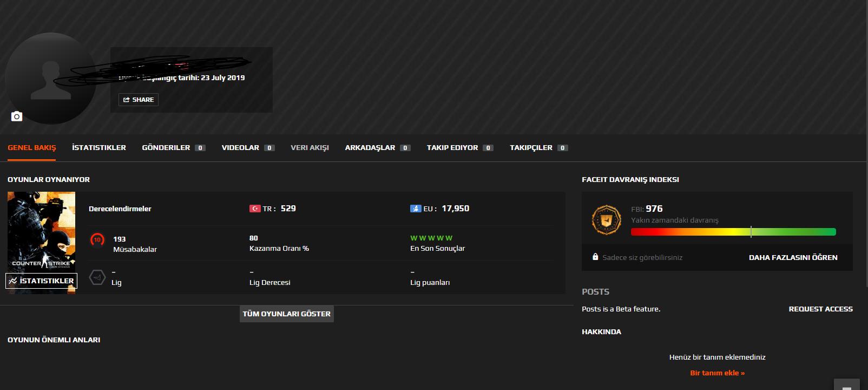Click the skill level 10 icon
Viewport: 868px width, 390px height.
tap(97, 239)
